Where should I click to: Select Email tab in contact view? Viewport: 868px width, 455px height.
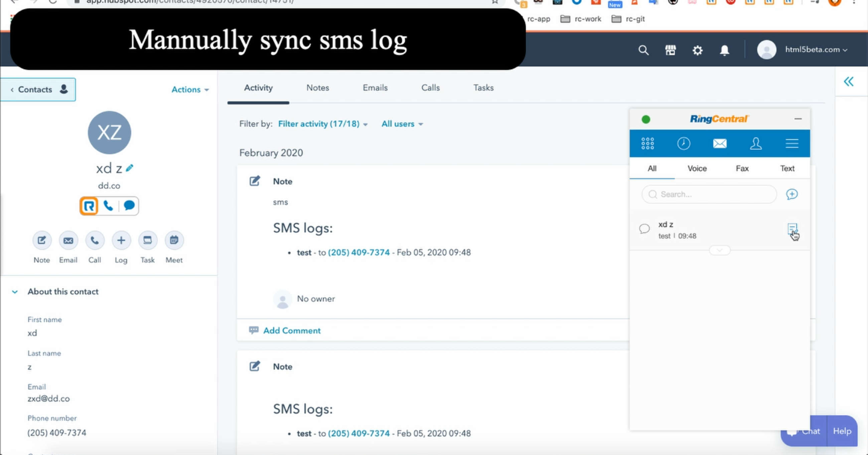[x=376, y=88]
